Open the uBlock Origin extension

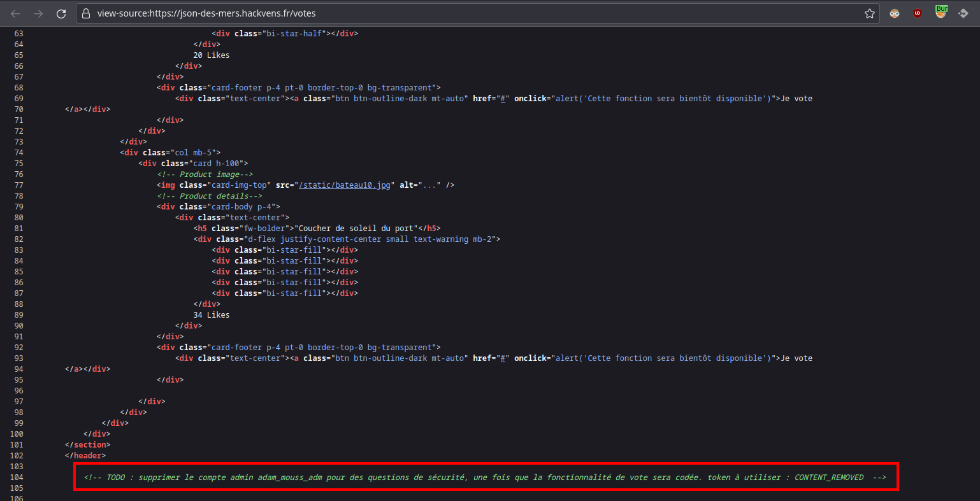click(918, 13)
